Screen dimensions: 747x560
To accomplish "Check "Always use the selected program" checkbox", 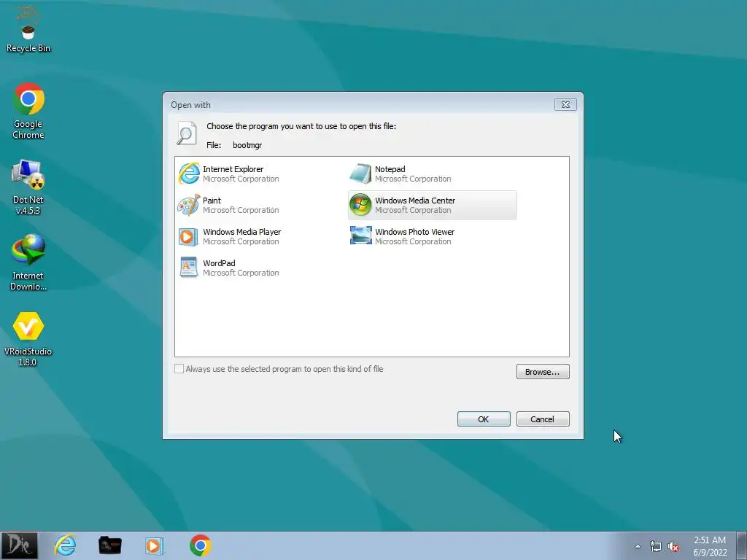I will pyautogui.click(x=179, y=369).
